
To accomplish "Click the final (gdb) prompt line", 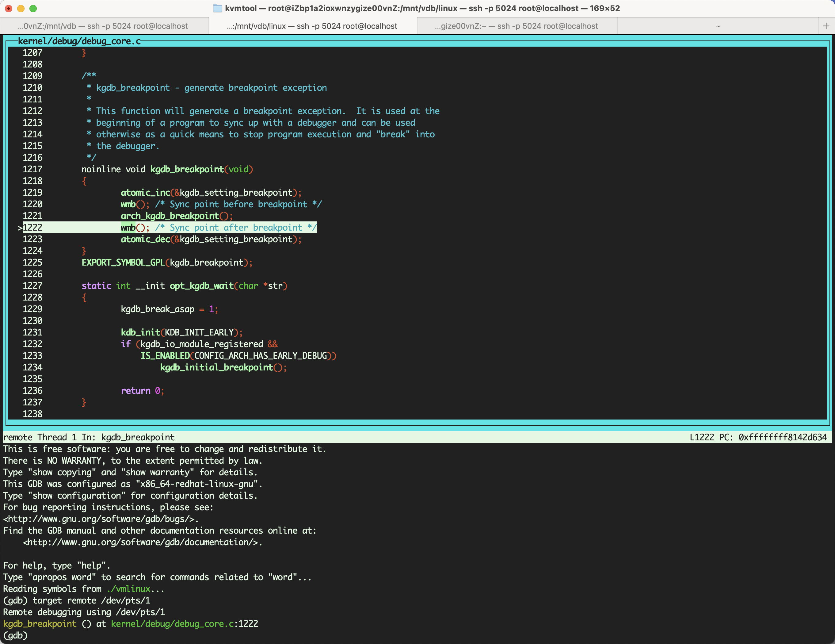I will coord(15,636).
